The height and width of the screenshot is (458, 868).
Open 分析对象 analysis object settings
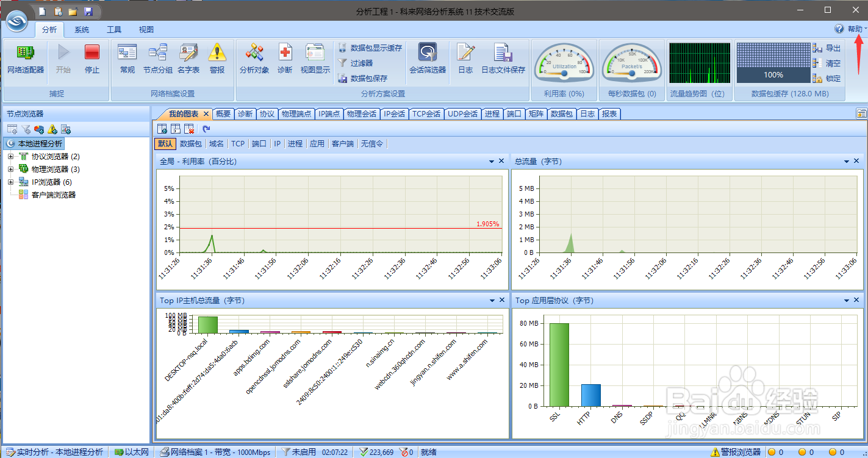tap(254, 60)
